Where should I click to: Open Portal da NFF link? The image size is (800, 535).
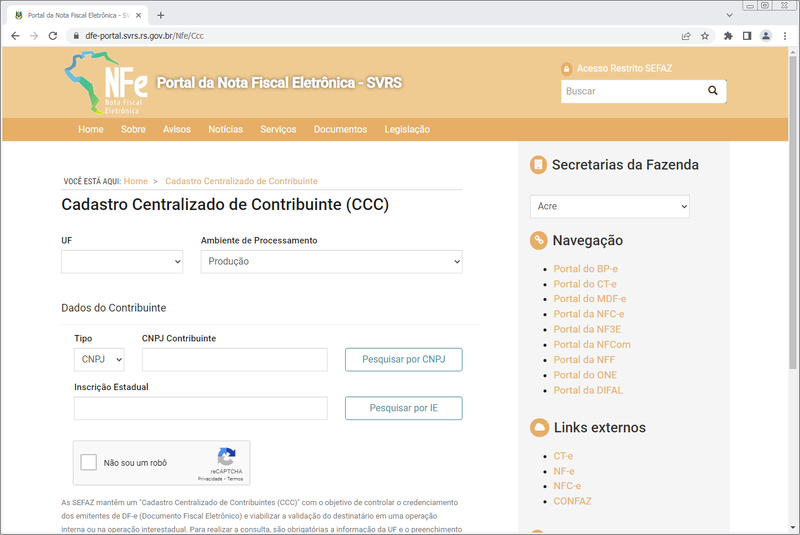[584, 360]
